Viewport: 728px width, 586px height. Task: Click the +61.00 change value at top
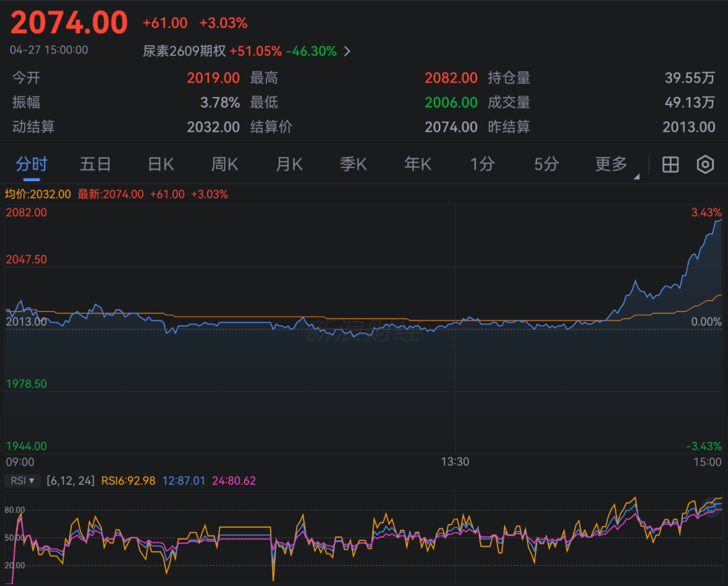pyautogui.click(x=165, y=23)
